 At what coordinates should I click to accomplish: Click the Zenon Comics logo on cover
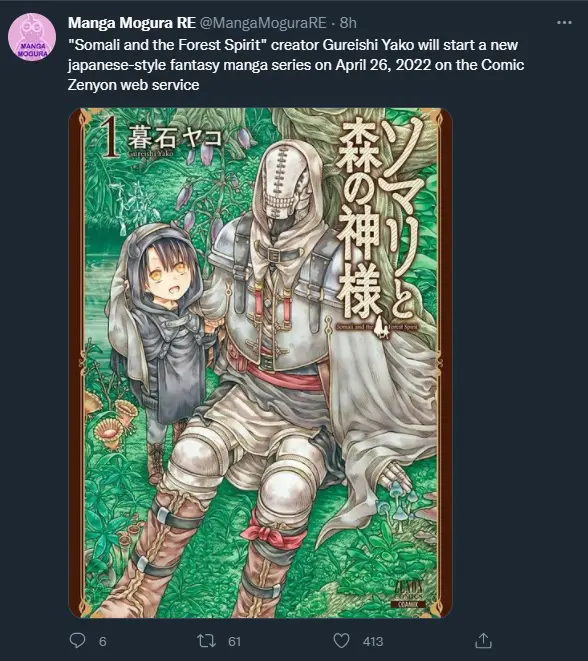pyautogui.click(x=408, y=594)
